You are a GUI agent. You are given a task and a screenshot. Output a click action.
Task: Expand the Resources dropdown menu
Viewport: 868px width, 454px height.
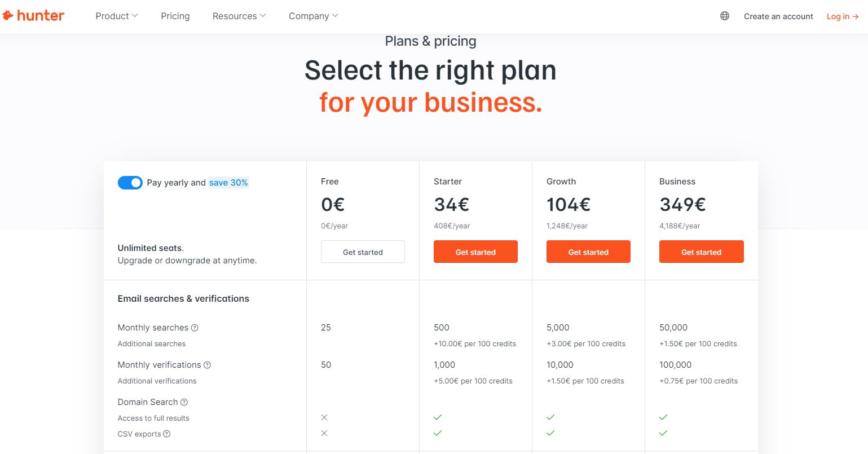tap(239, 16)
